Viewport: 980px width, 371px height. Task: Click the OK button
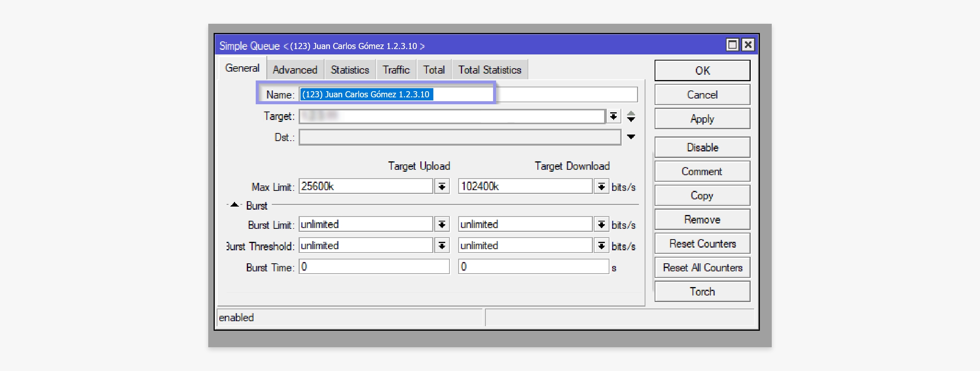point(702,71)
